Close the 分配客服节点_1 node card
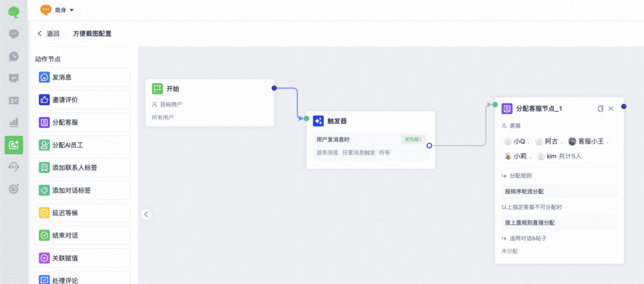 pyautogui.click(x=611, y=109)
